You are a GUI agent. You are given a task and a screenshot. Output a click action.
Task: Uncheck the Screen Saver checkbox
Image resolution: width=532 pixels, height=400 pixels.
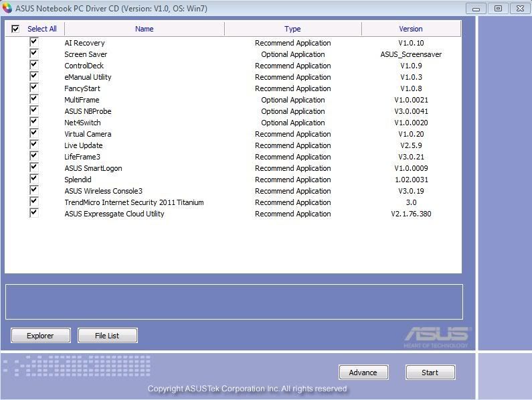point(34,54)
